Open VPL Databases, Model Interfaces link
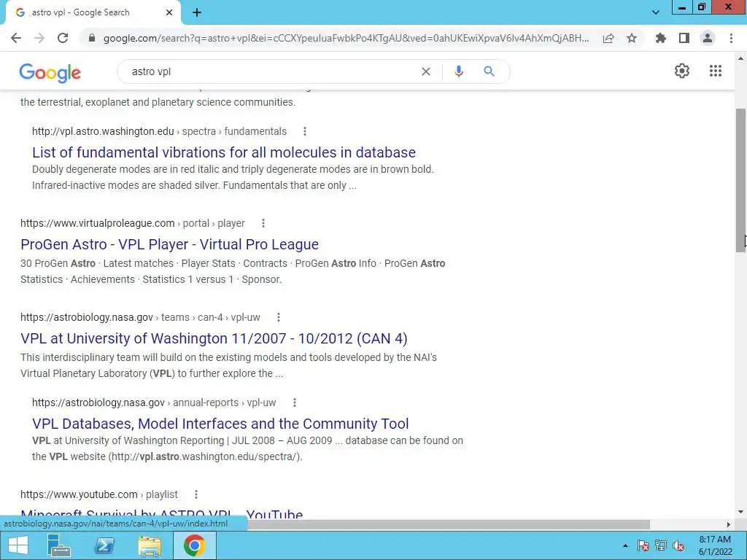Image resolution: width=747 pixels, height=560 pixels. pos(220,424)
